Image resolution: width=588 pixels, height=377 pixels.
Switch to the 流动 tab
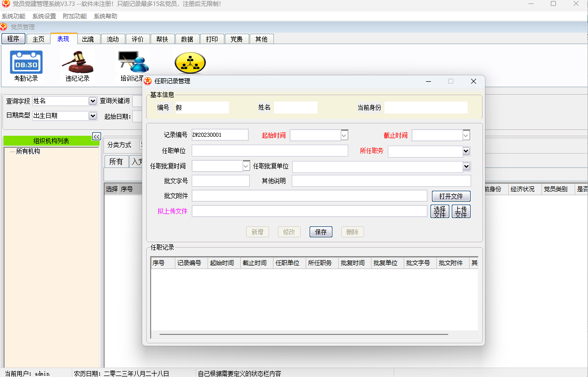[x=112, y=39]
